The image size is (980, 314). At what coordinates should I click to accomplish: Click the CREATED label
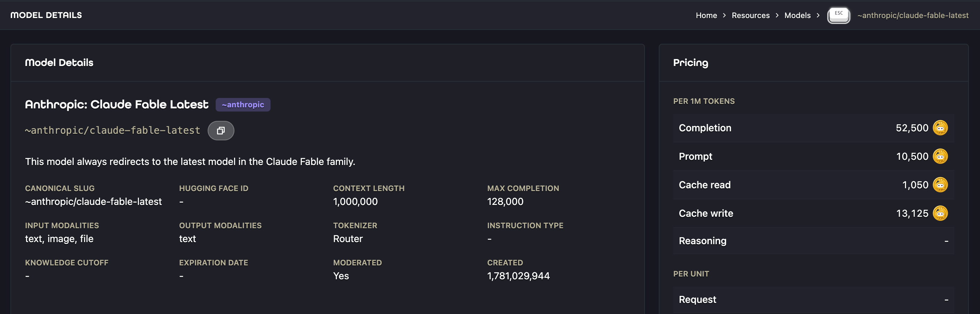tap(505, 263)
